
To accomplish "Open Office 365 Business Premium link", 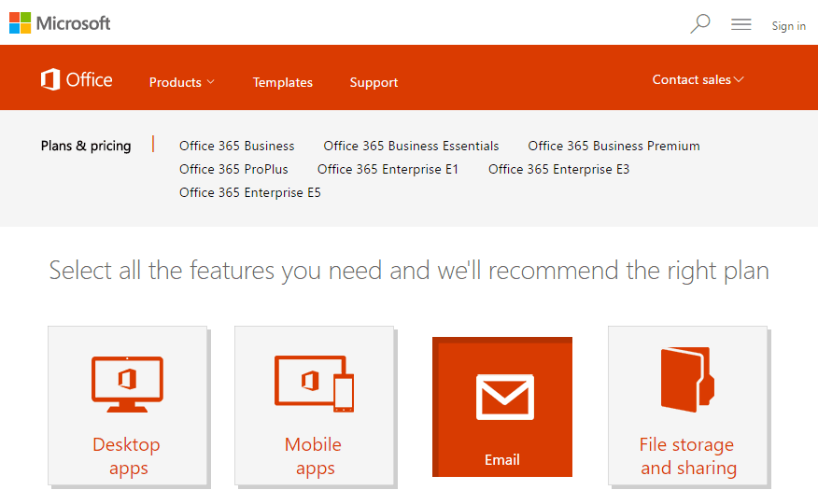I will (x=613, y=146).
